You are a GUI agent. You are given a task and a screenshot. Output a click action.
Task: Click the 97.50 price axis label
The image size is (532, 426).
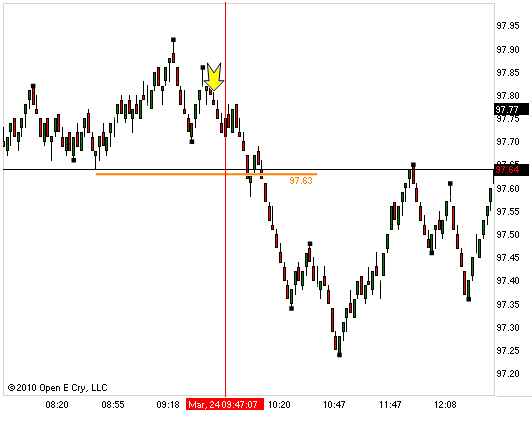pyautogui.click(x=508, y=235)
